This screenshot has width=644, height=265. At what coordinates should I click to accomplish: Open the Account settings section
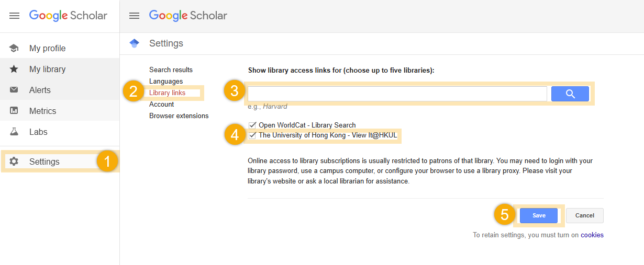click(x=161, y=104)
